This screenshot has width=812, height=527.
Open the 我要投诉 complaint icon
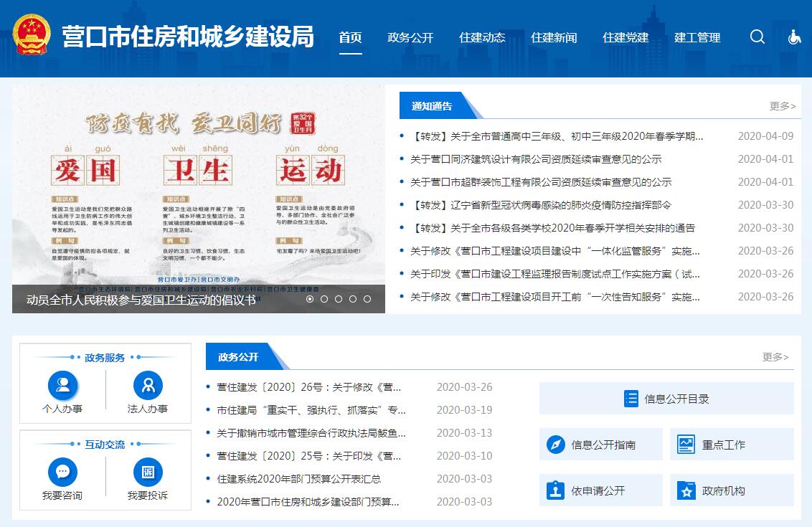point(148,472)
